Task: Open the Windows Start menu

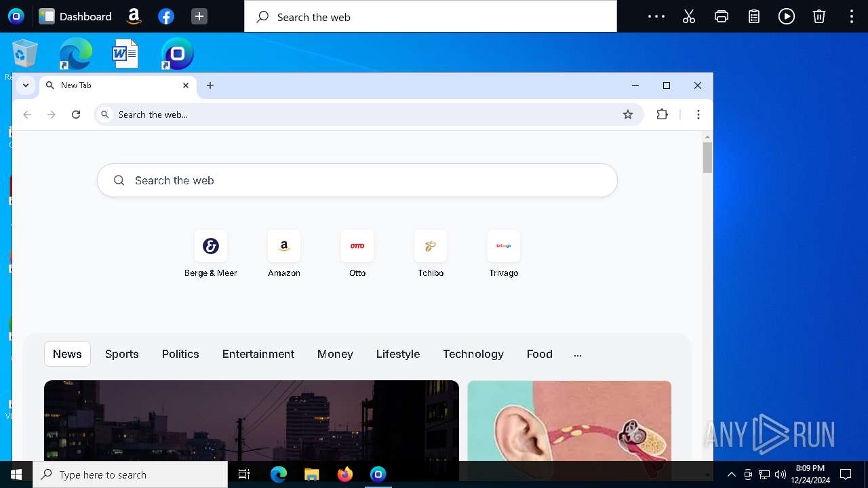Action: [x=16, y=474]
